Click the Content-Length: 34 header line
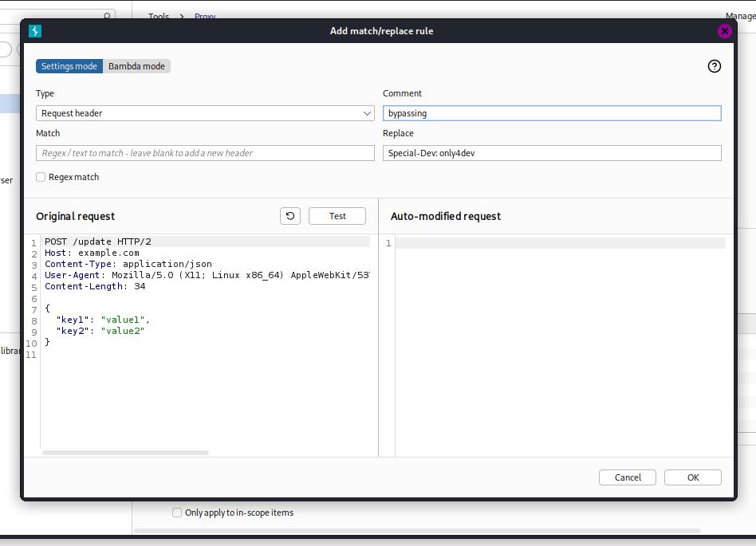This screenshot has height=546, width=756. pos(95,286)
